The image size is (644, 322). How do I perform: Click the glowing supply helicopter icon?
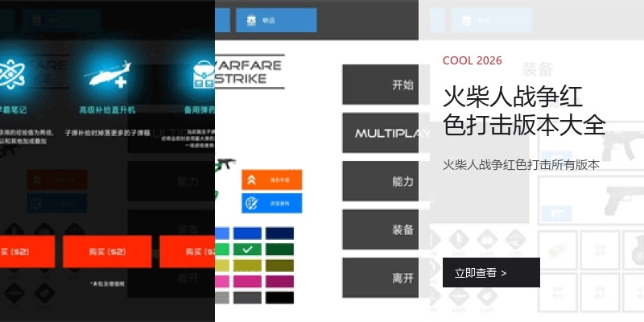tap(108, 74)
